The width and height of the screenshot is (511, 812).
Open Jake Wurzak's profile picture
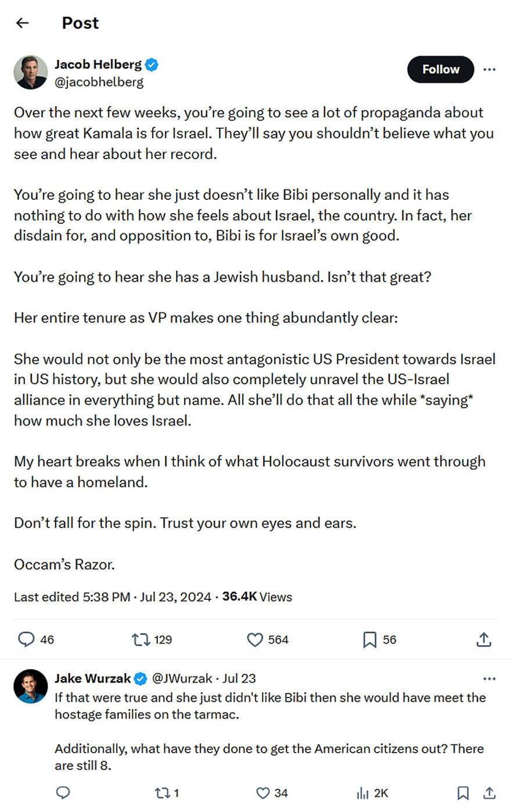(30, 686)
